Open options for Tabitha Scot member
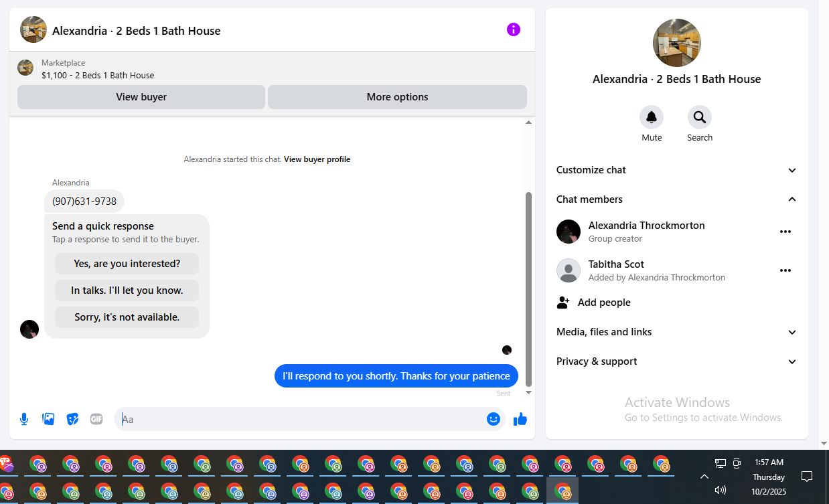 (x=785, y=270)
